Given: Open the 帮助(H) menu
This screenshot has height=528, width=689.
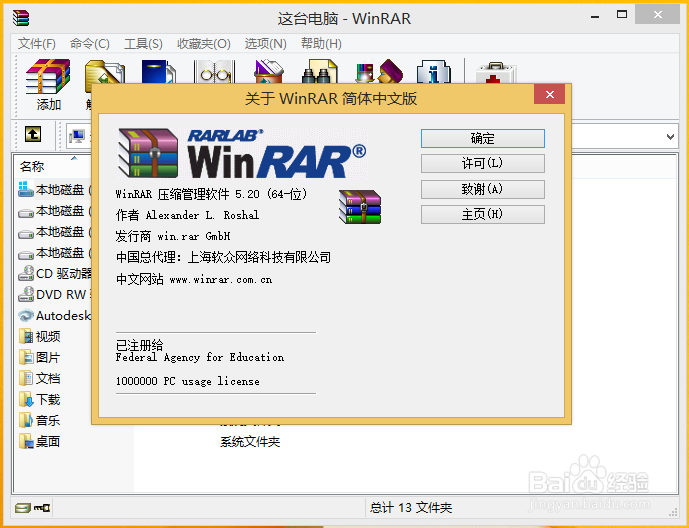Looking at the screenshot, I should [x=321, y=43].
